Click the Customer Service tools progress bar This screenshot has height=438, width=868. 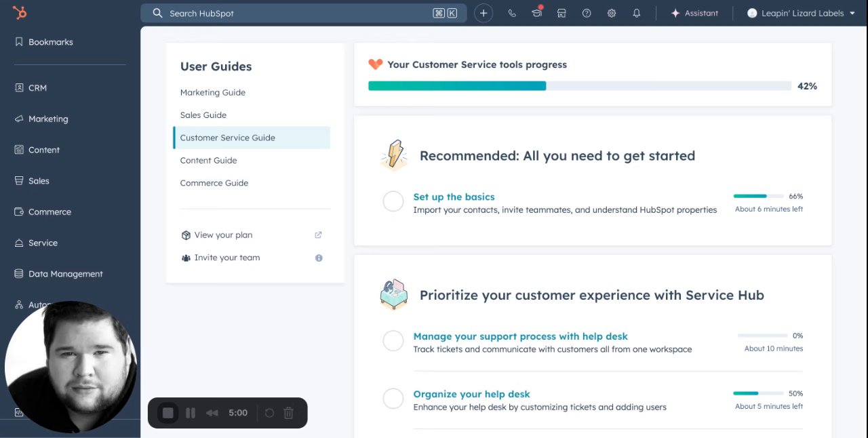579,86
